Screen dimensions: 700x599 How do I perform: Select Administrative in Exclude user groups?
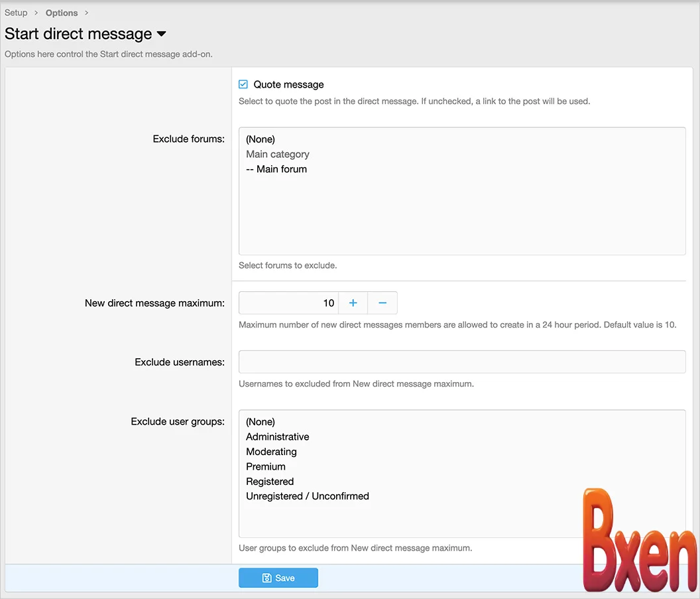277,436
